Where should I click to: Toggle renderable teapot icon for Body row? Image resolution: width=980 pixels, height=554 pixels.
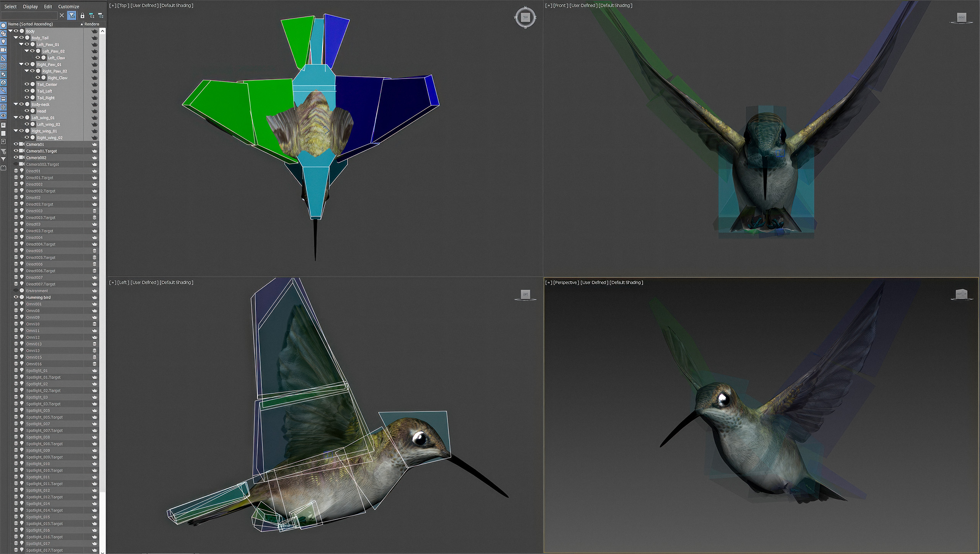click(x=95, y=31)
